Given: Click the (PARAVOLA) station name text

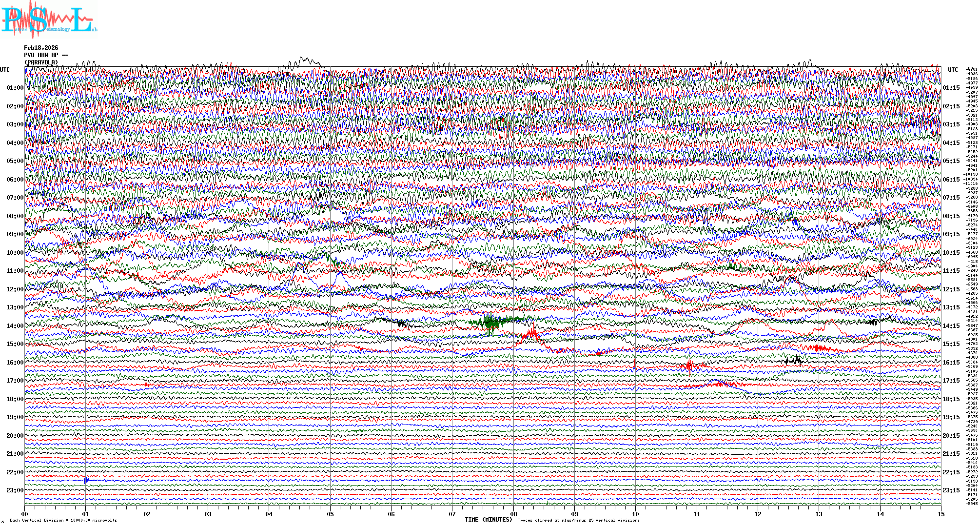Looking at the screenshot, I should tap(41, 62).
